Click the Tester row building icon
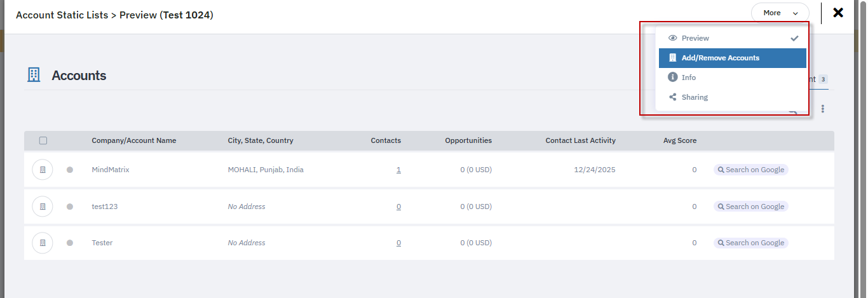This screenshot has width=868, height=298. pos(43,243)
